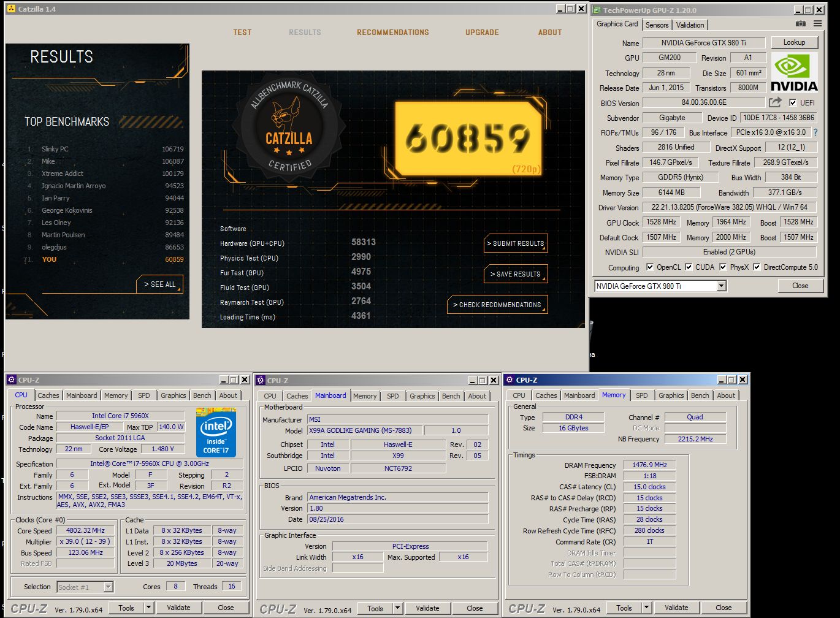The height and width of the screenshot is (618, 840).
Task: Select the YOU benchmark entry
Action: (105, 259)
